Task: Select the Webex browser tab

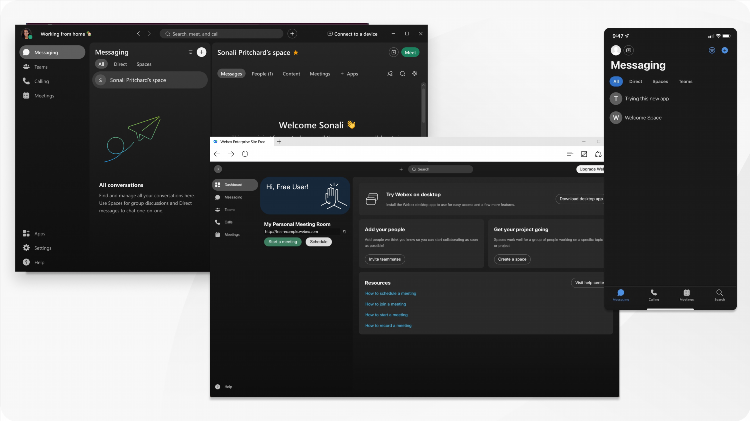Action: click(x=241, y=142)
